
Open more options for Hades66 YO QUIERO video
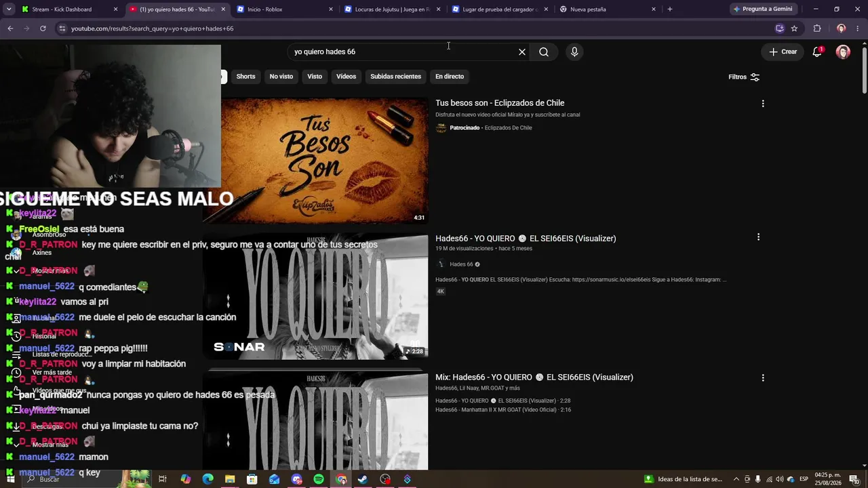click(758, 237)
